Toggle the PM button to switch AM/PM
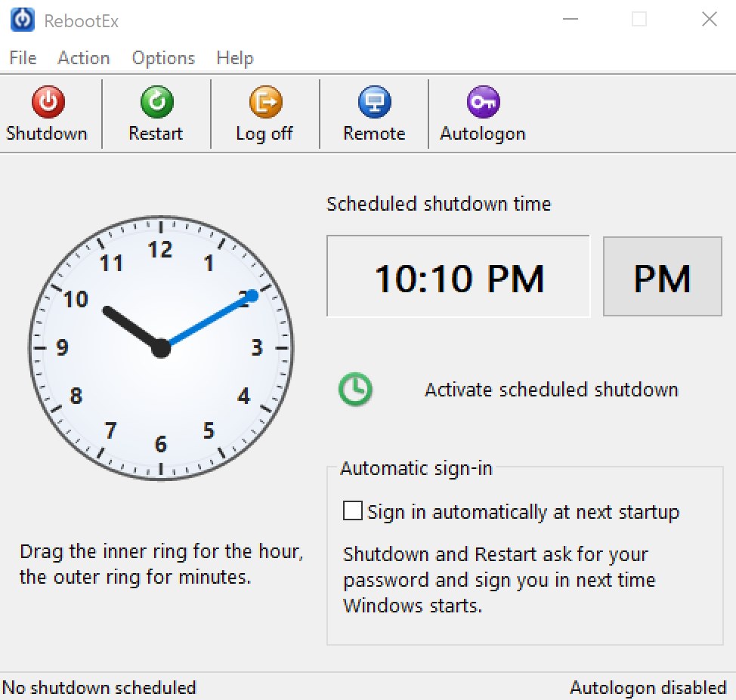Viewport: 736px width, 700px height. tap(662, 276)
